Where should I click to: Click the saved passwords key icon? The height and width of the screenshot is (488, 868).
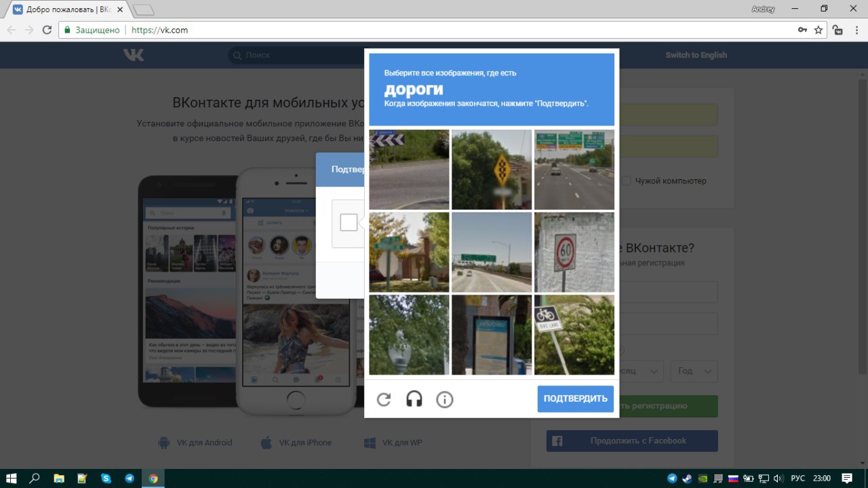802,30
